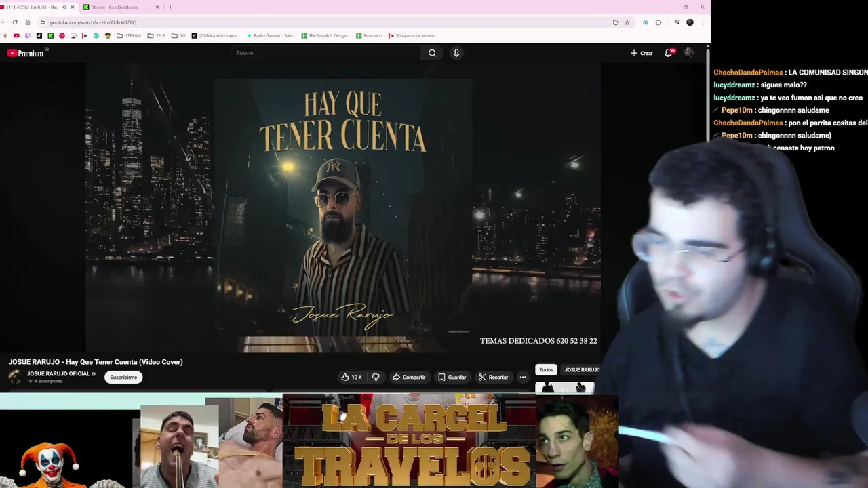Click chat message 'pon el parrita cositas'

[x=827, y=123]
